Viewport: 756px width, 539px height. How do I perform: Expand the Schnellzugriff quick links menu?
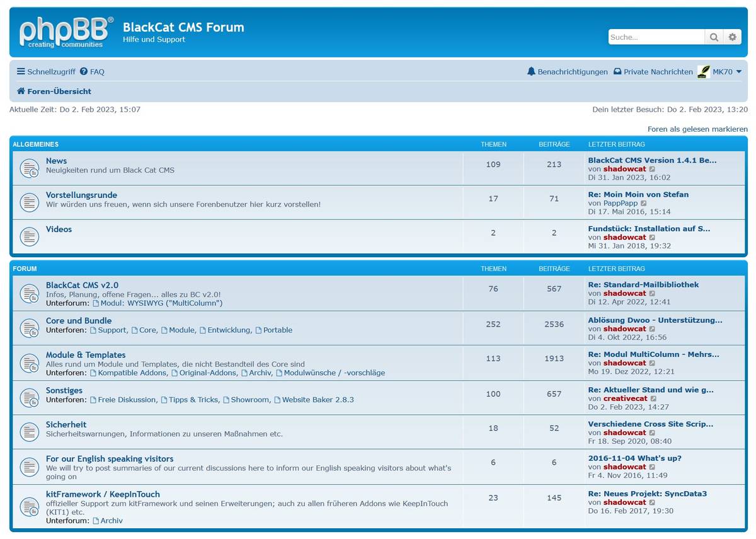coord(46,72)
